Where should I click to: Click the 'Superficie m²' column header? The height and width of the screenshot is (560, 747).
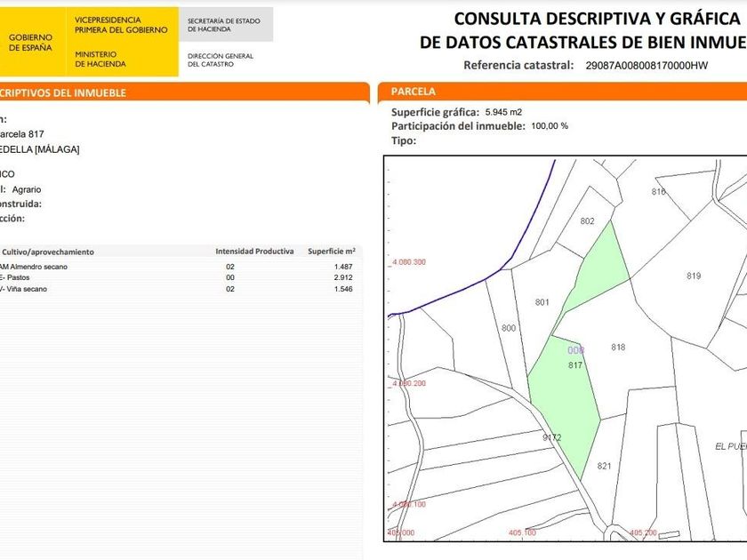tap(332, 252)
